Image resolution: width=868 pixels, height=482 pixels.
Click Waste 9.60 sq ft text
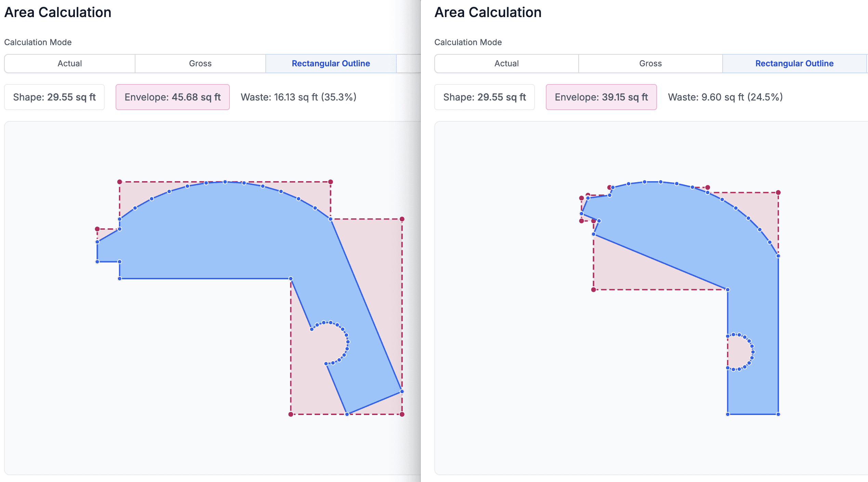pos(725,97)
